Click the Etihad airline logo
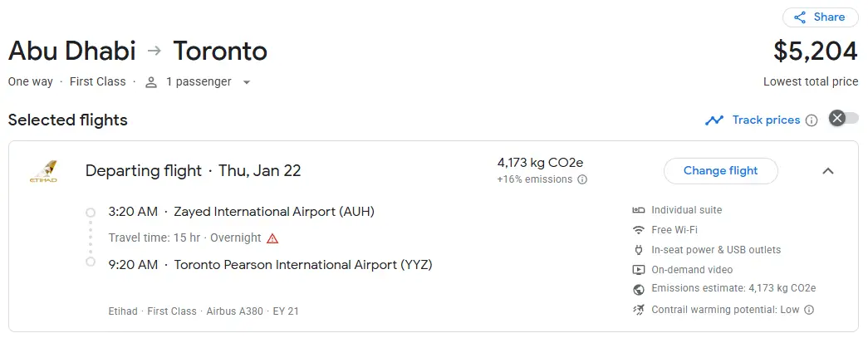The height and width of the screenshot is (338, 868). tap(42, 172)
